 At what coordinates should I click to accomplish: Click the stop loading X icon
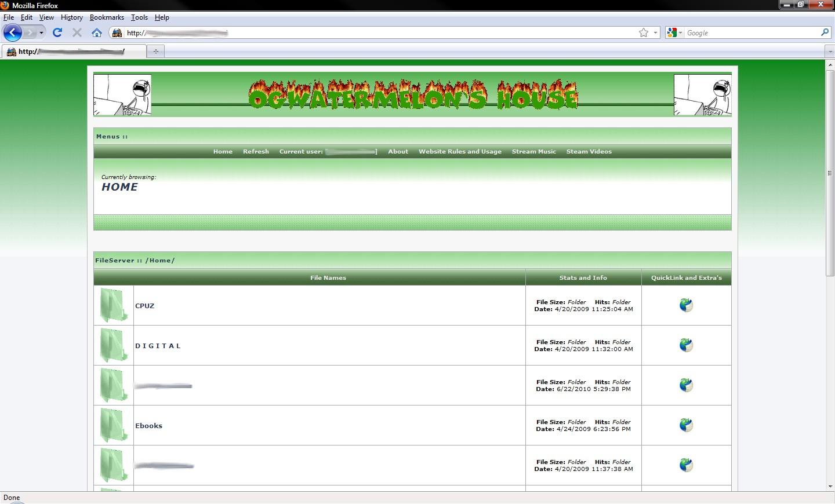coord(77,32)
